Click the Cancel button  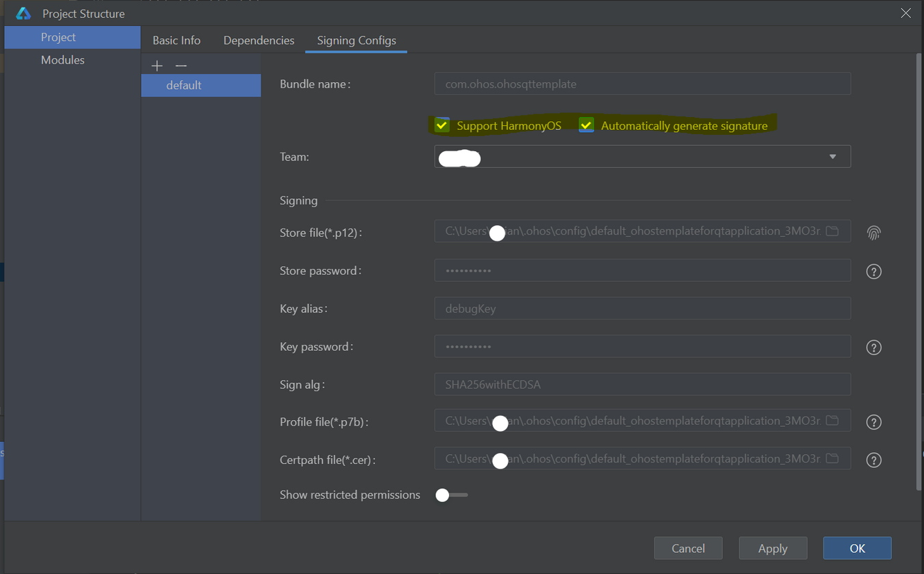pyautogui.click(x=688, y=547)
